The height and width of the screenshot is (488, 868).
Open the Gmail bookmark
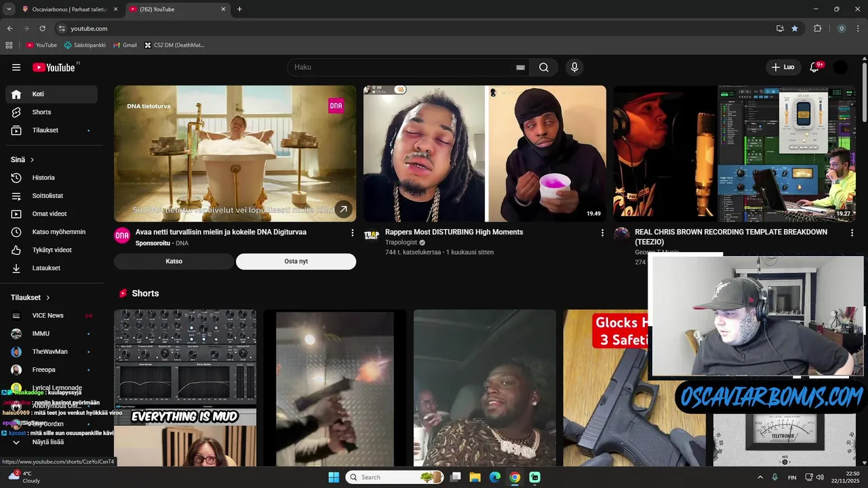(x=125, y=45)
